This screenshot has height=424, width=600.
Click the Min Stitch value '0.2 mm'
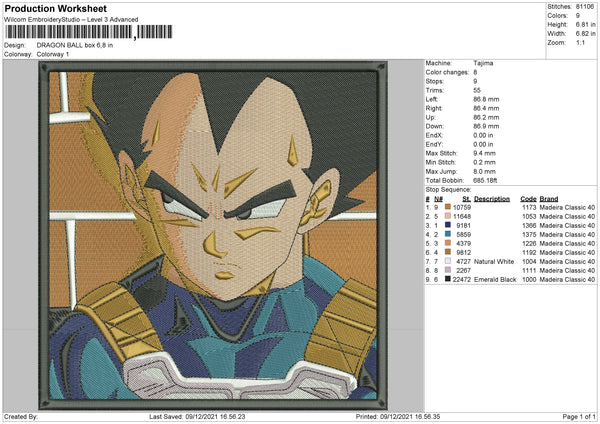pyautogui.click(x=484, y=162)
